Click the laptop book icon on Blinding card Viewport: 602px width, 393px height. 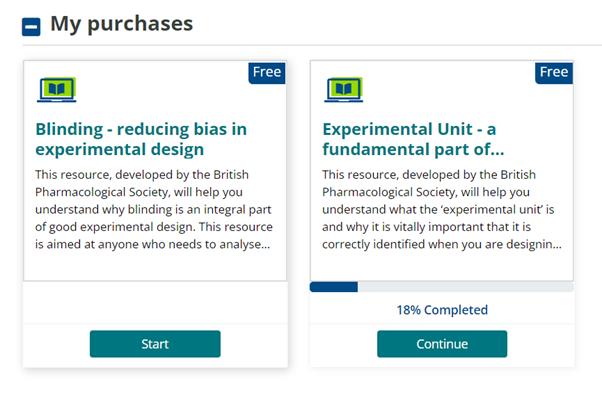pyautogui.click(x=57, y=90)
